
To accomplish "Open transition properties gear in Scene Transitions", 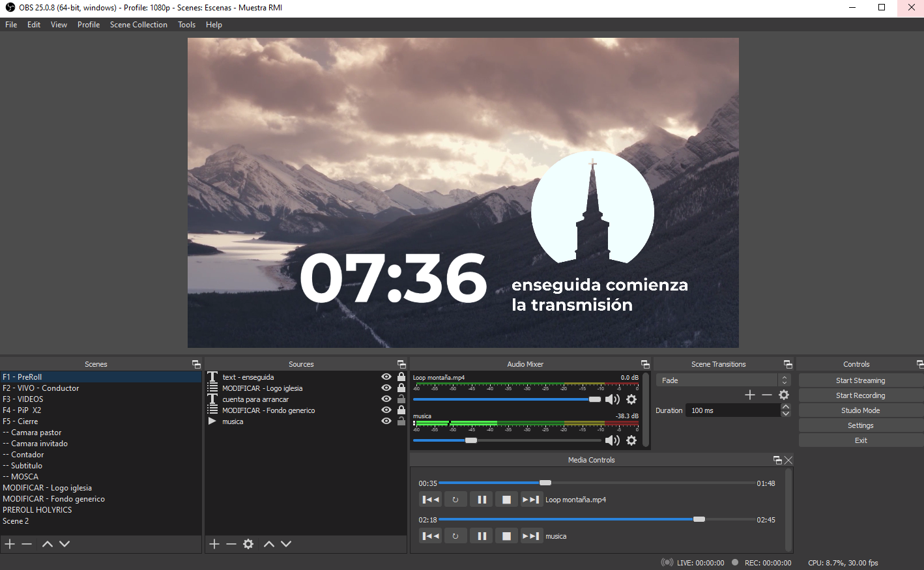I will pos(783,395).
